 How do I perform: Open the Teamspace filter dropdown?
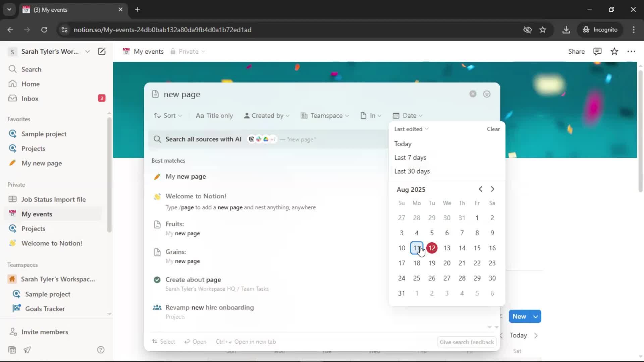click(x=325, y=116)
